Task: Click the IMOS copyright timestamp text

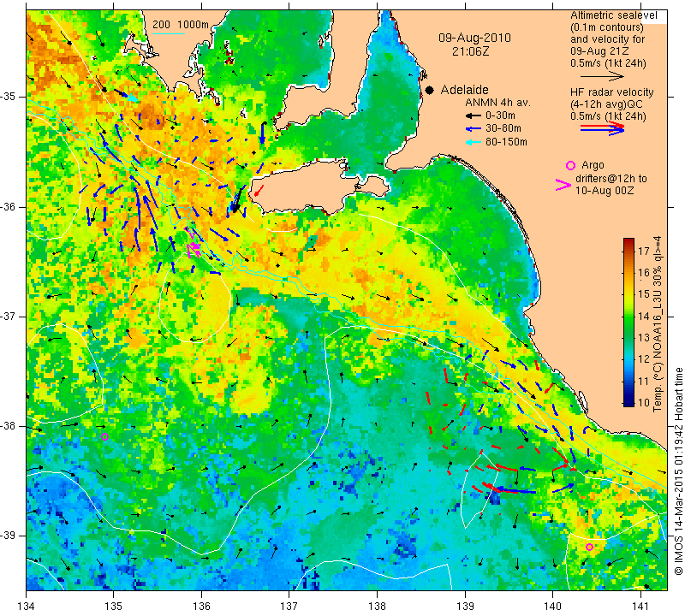Action: 678,471
